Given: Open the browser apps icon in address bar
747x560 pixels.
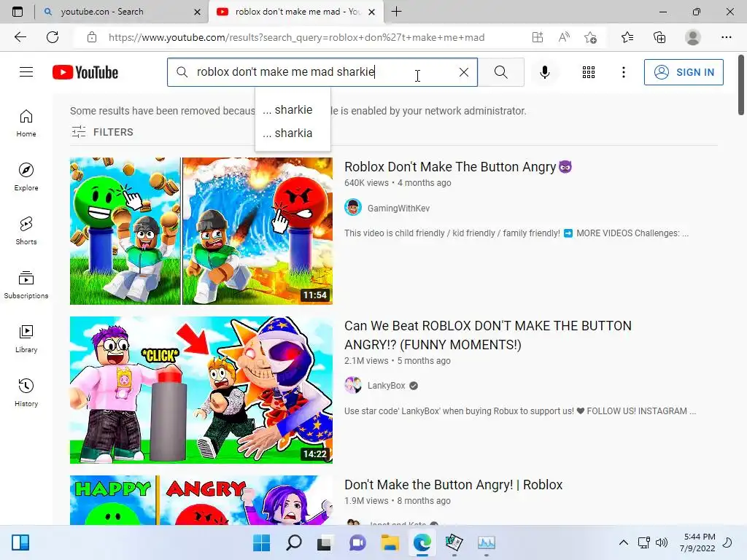Looking at the screenshot, I should pos(538,37).
